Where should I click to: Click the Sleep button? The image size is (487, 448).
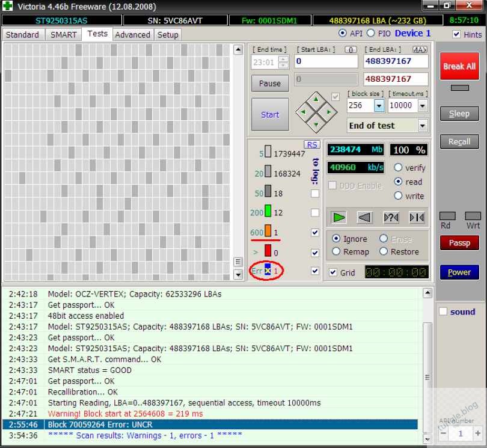click(x=459, y=114)
